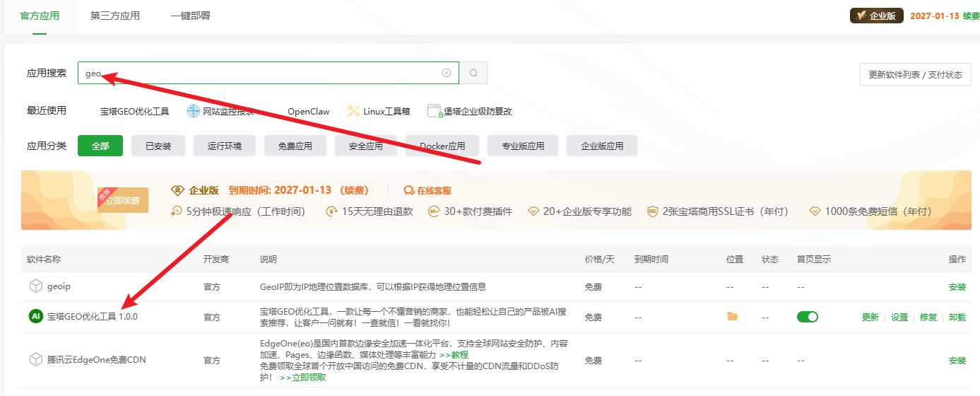
Task: Click the 在线客服 link
Action: (427, 190)
